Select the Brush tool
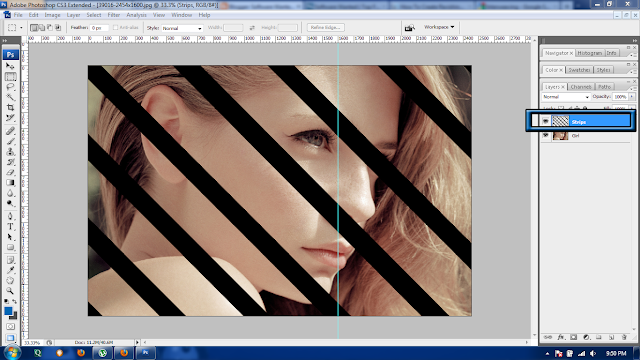This screenshot has height=360, width=640. click(x=10, y=141)
